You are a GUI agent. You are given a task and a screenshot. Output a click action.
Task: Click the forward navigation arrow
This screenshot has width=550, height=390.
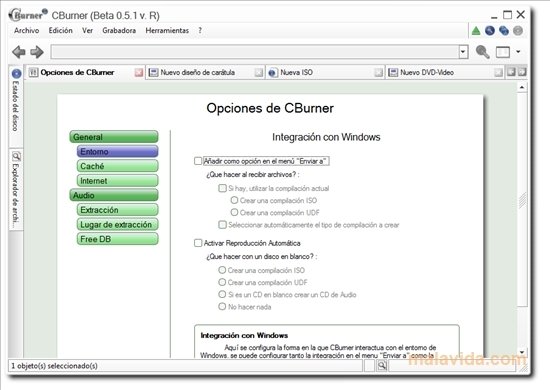click(37, 52)
